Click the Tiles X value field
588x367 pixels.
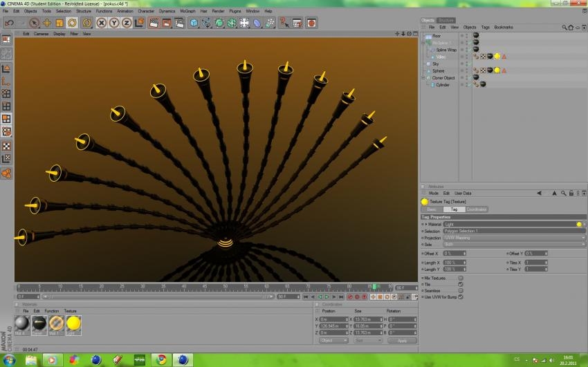click(x=536, y=263)
